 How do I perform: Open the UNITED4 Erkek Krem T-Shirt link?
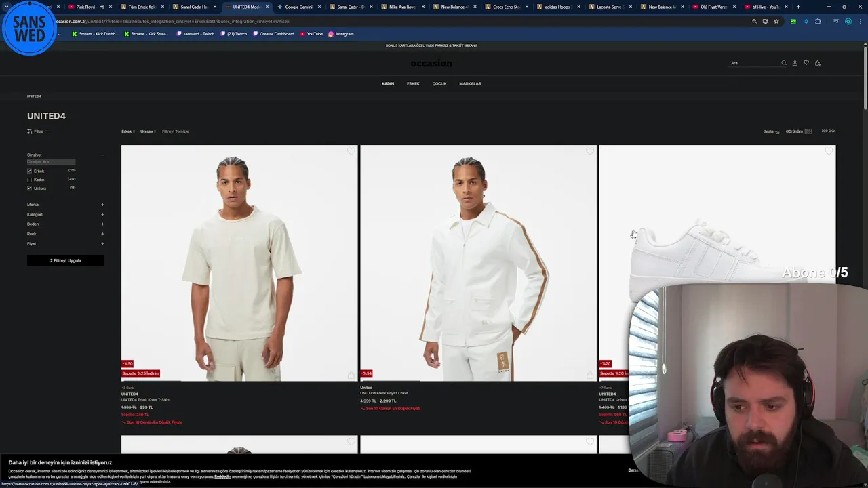(145, 400)
